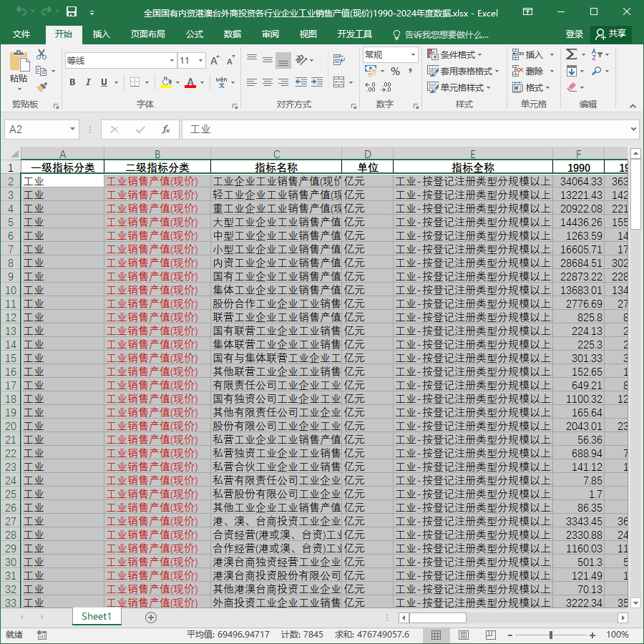Switch to Page Layout view in status bar
Viewport: 644px width, 644px height.
(464, 635)
